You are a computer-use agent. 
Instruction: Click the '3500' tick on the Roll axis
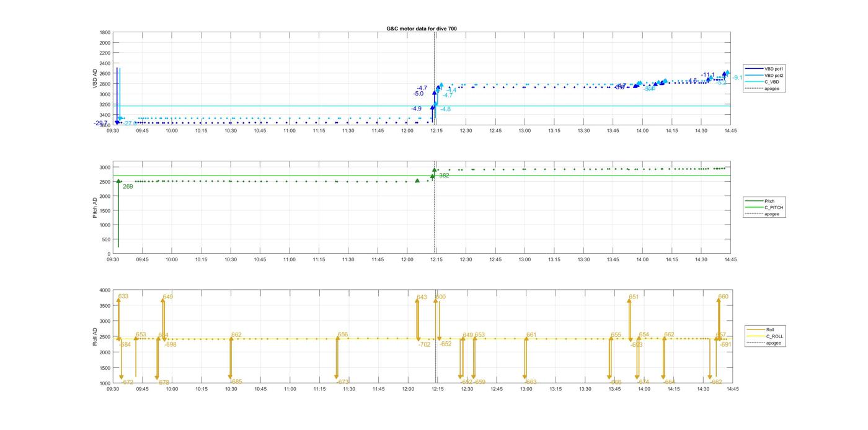pos(105,306)
